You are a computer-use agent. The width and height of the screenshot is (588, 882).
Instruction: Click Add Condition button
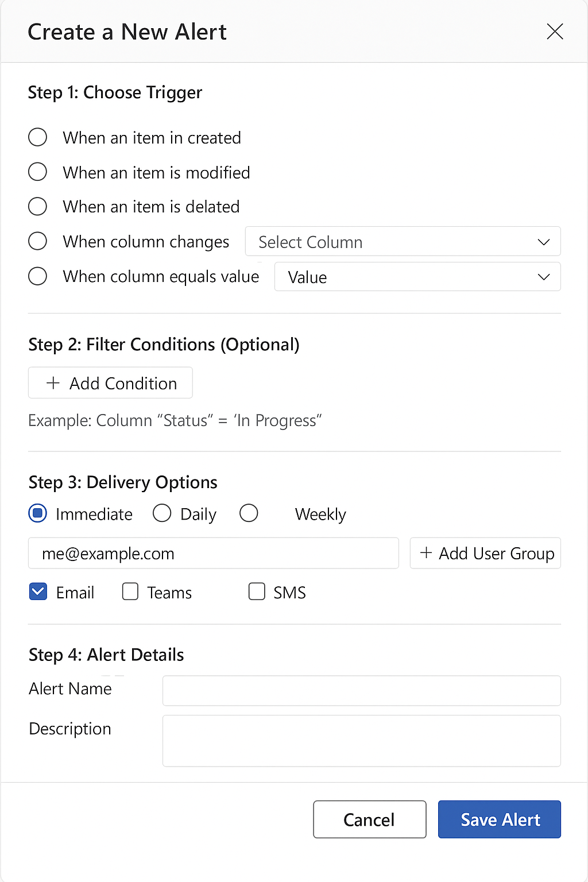click(x=110, y=383)
